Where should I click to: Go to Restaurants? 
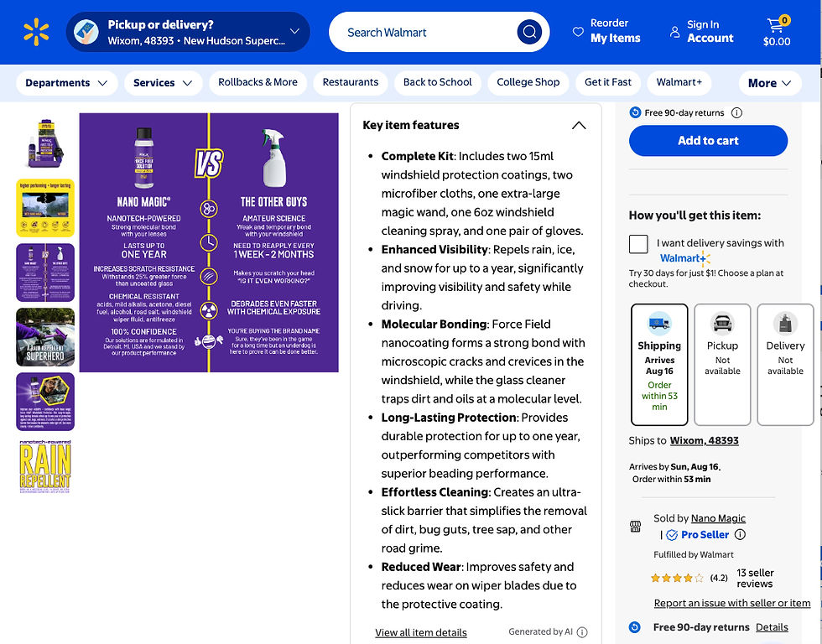pyautogui.click(x=351, y=82)
